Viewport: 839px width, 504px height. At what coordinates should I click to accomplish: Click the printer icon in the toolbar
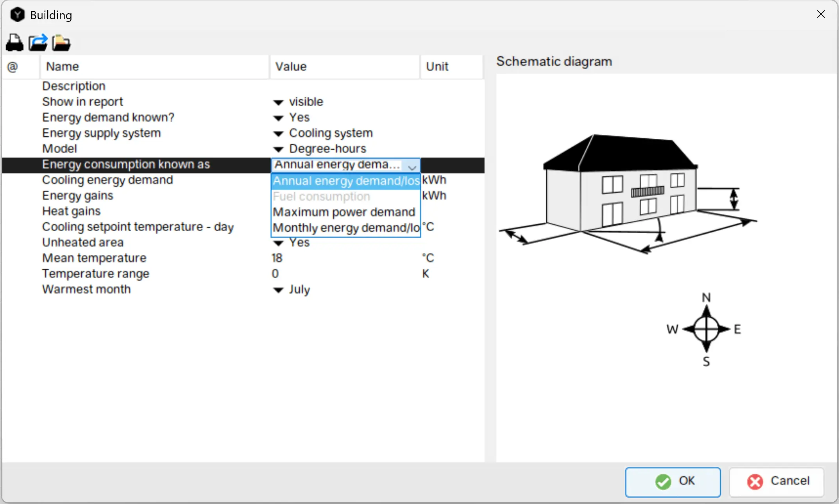pyautogui.click(x=14, y=43)
